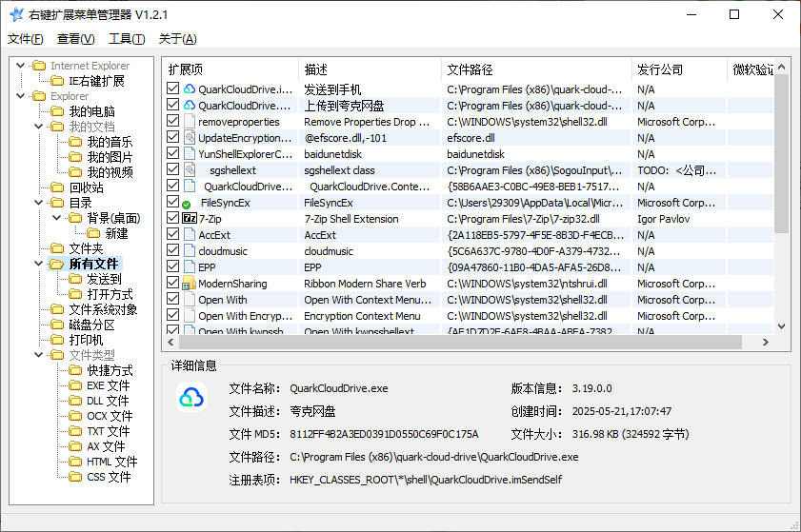Open the 工具(T) menu
Screen dimensions: 801x532
(127, 39)
